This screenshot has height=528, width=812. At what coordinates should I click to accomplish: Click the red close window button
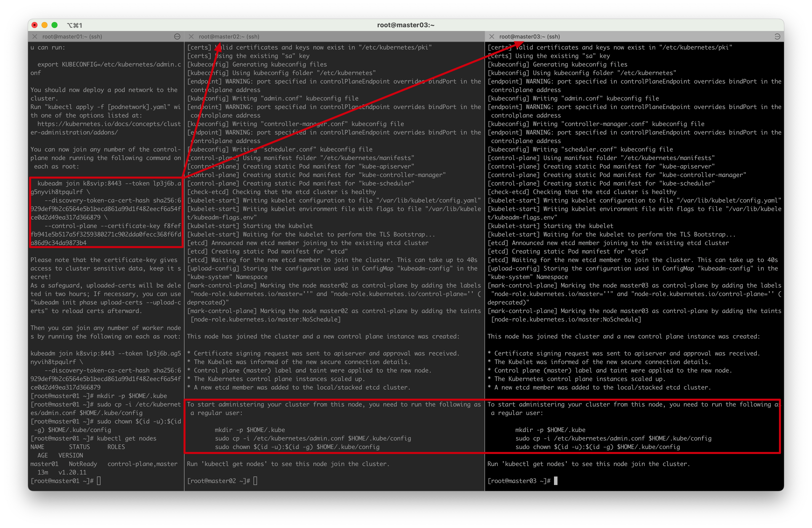tap(34, 25)
